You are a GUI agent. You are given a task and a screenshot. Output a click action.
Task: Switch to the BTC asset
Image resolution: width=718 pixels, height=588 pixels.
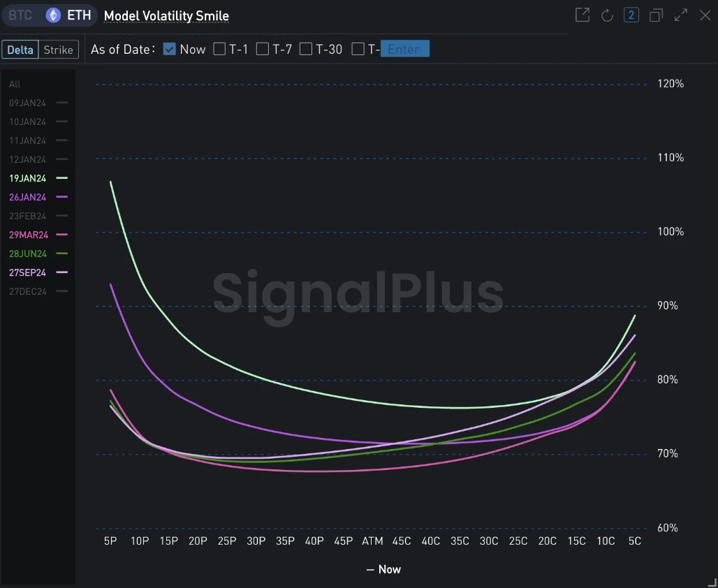(x=20, y=15)
